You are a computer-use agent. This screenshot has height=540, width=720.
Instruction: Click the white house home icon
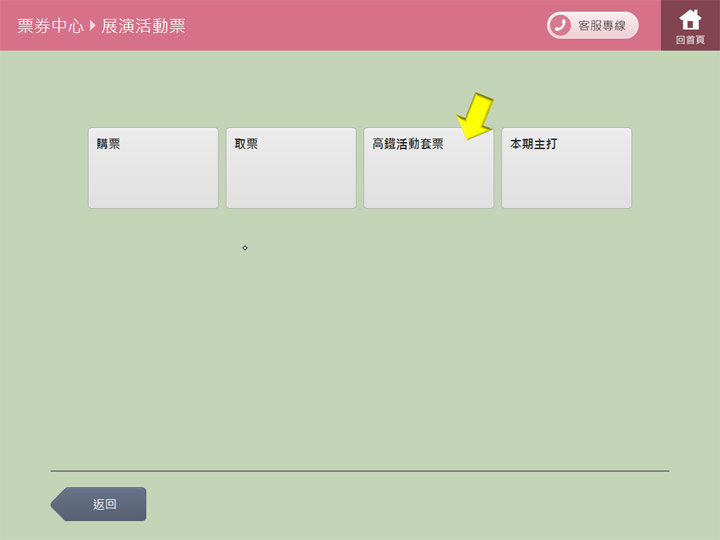pos(690,19)
